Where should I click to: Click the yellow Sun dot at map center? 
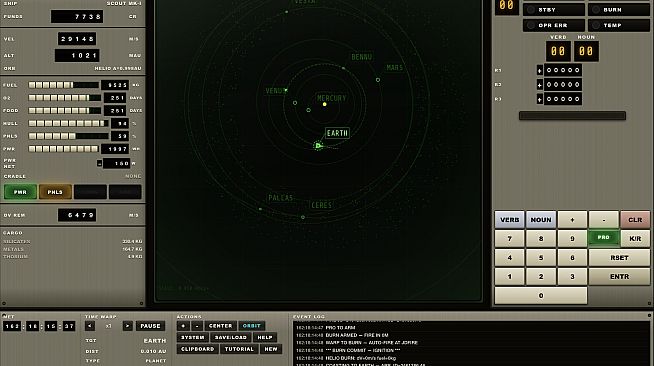[324, 104]
